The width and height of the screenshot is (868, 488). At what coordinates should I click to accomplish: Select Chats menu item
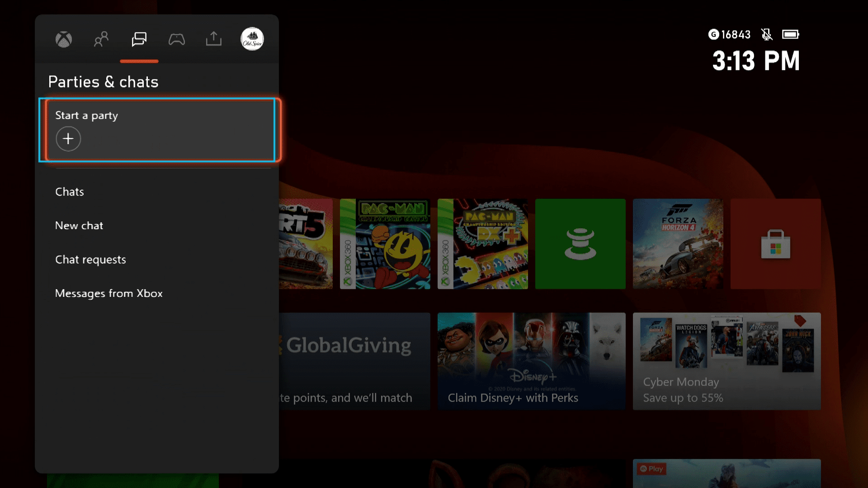(x=69, y=191)
